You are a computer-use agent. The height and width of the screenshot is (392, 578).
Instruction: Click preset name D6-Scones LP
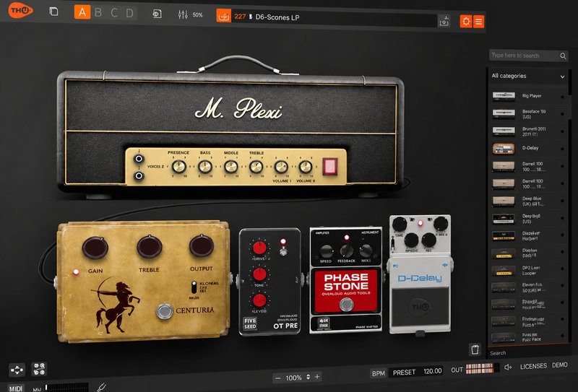pyautogui.click(x=277, y=17)
